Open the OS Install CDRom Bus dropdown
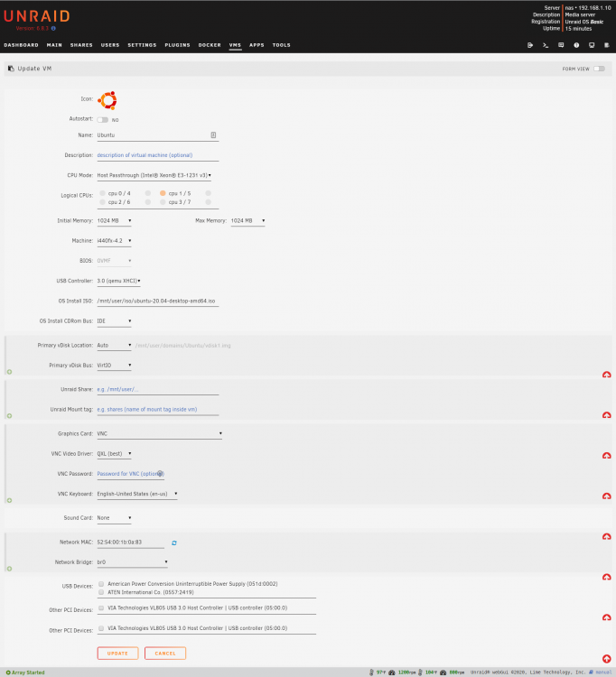Image resolution: width=616 pixels, height=677 pixels. [x=114, y=320]
